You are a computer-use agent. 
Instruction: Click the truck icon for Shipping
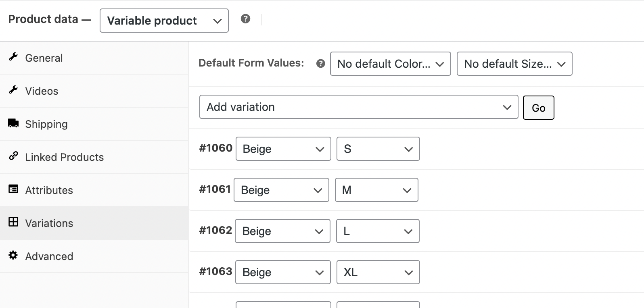click(13, 123)
